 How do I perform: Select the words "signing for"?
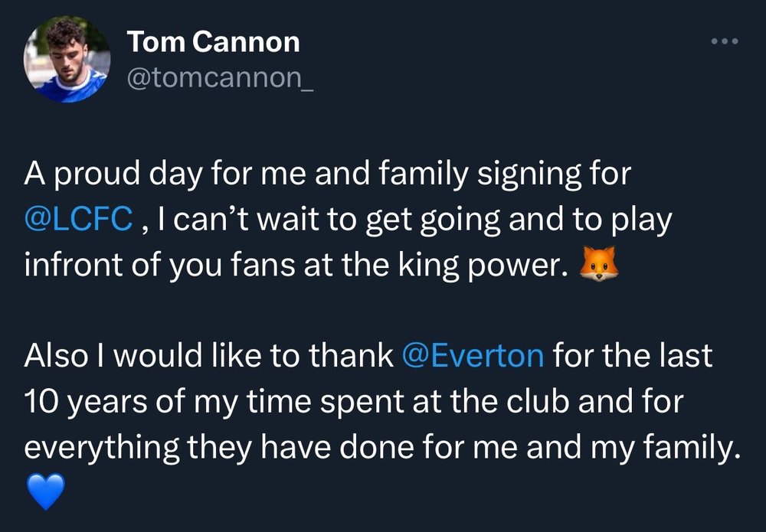(554, 175)
